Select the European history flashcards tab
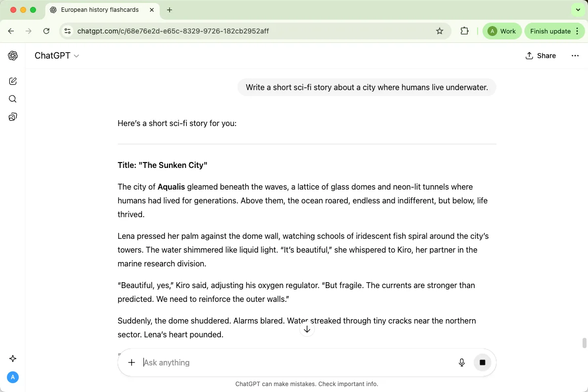 (x=100, y=10)
